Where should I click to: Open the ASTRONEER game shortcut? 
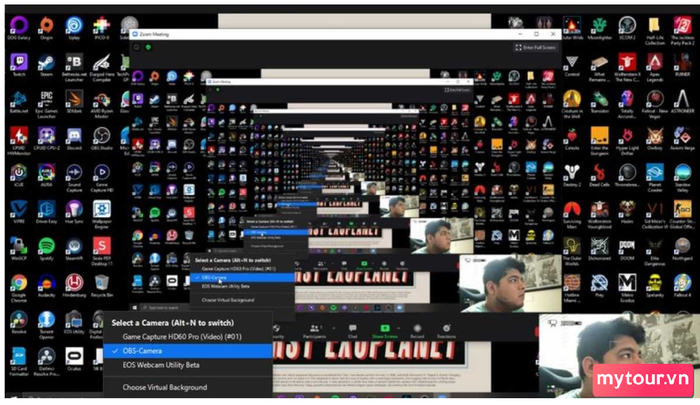pos(683,102)
